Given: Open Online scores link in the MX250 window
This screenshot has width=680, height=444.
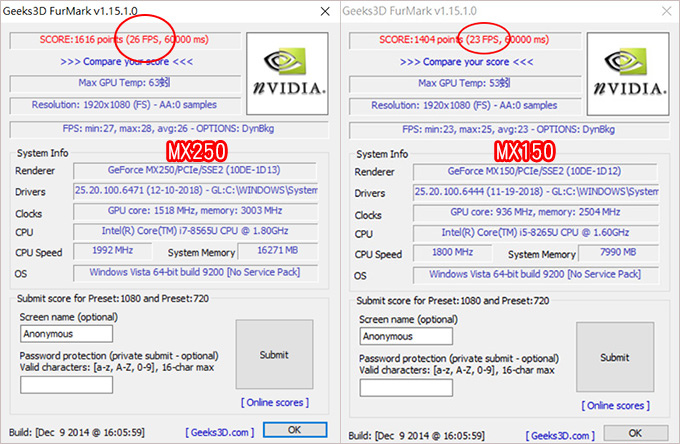Looking at the screenshot, I should tap(275, 402).
